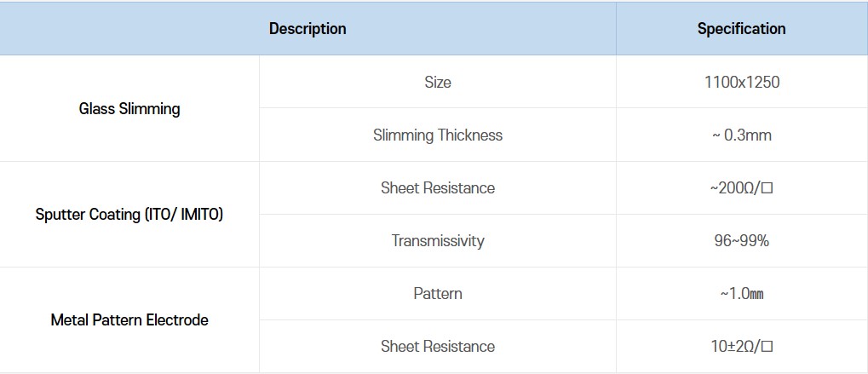Viewport: 868px width, 374px height.
Task: Click the Transmissivity cell
Action: [x=437, y=241]
